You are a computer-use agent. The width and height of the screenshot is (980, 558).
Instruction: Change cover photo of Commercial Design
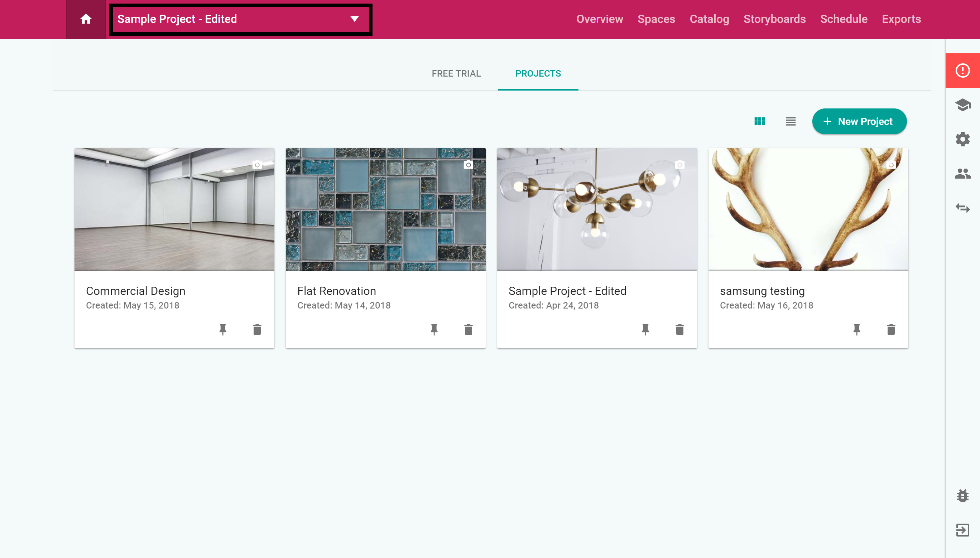click(x=257, y=165)
